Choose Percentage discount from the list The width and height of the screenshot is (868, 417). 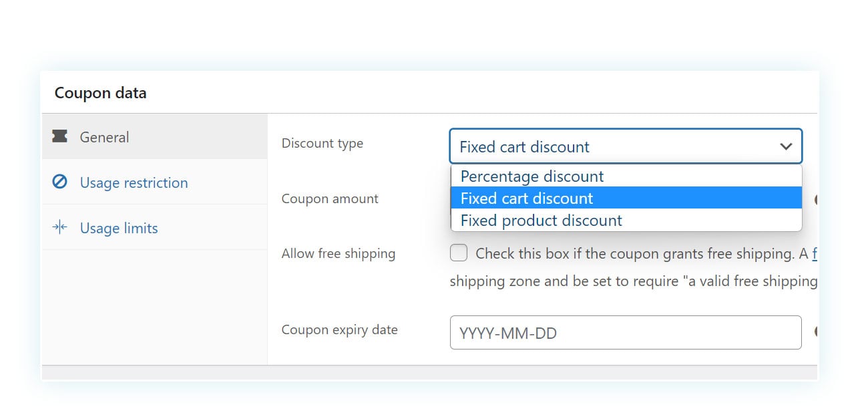[x=532, y=176]
